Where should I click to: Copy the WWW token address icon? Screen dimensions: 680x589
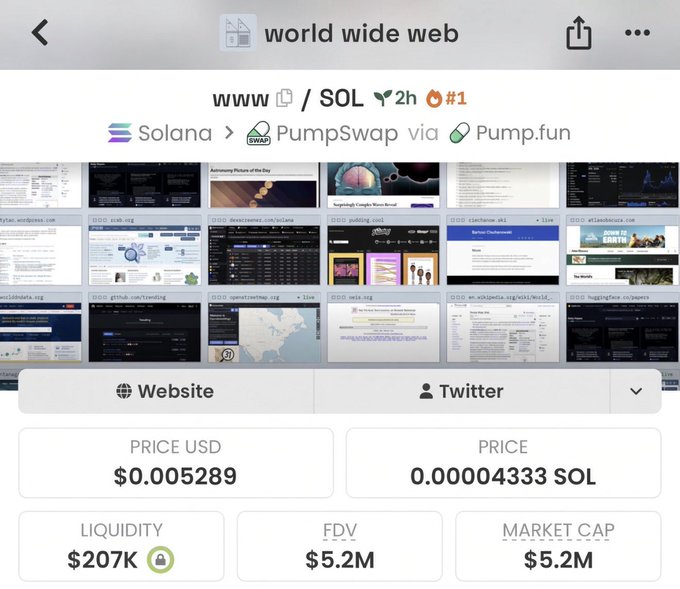pyautogui.click(x=284, y=98)
